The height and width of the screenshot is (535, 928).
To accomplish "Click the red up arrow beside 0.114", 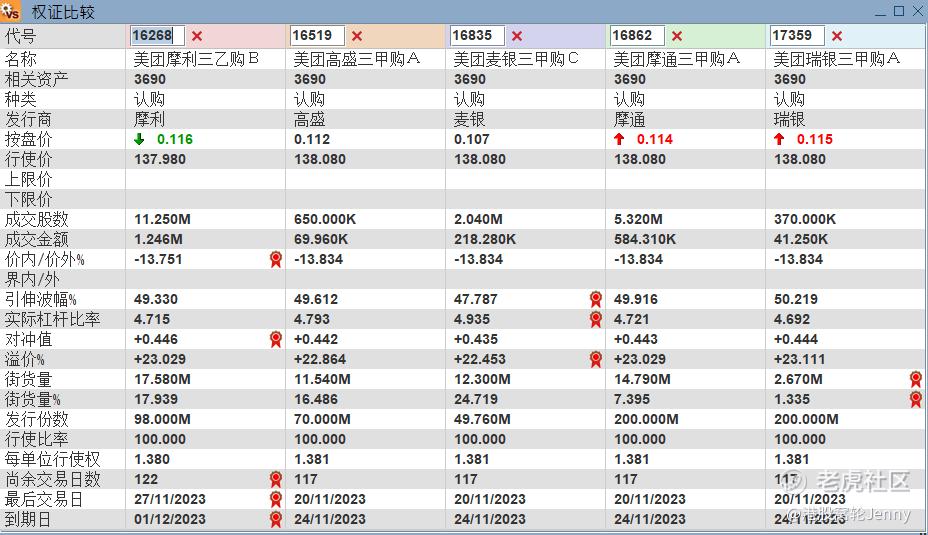I will coord(619,139).
